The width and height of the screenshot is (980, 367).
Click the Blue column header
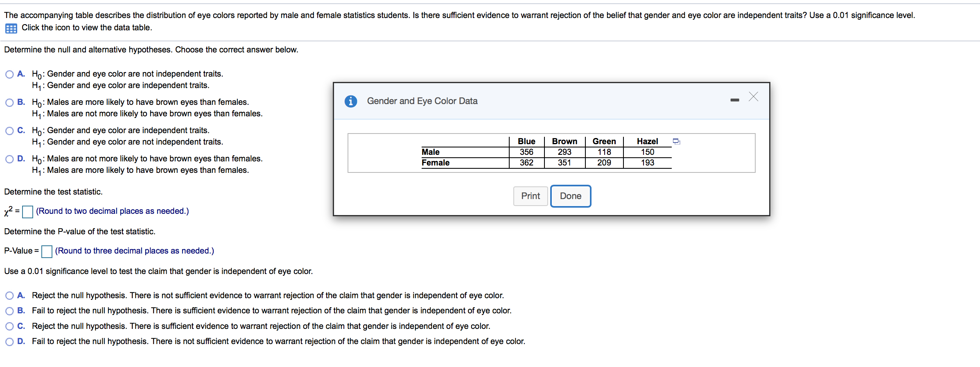526,141
